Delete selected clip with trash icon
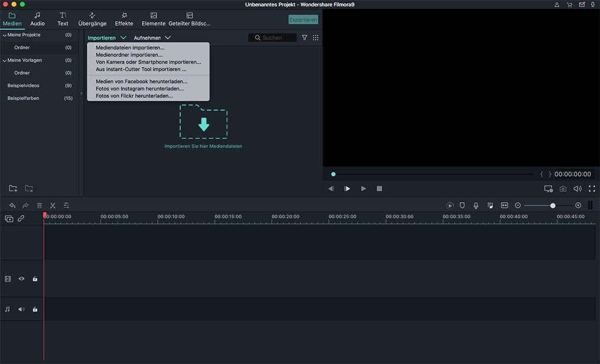600x364 pixels. [x=39, y=206]
